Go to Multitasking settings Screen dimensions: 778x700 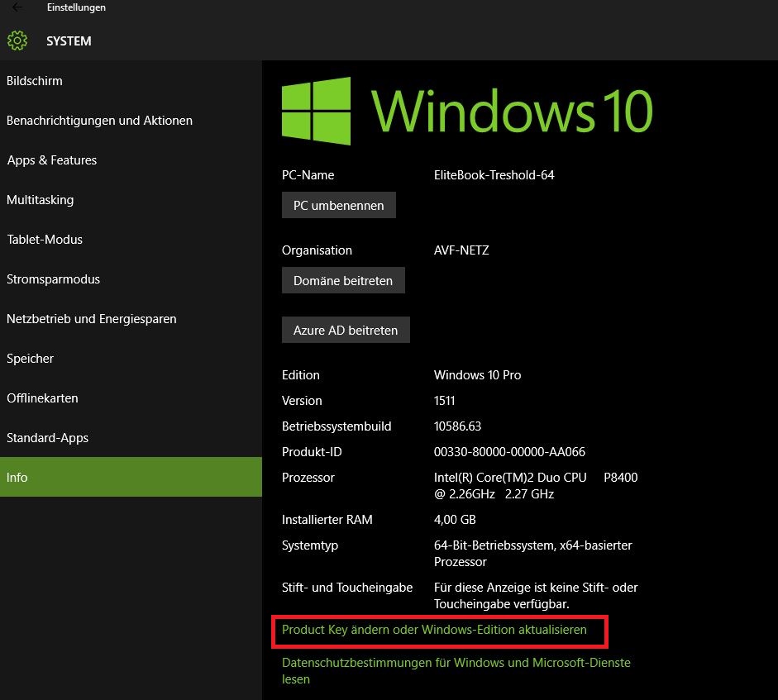tap(131, 200)
